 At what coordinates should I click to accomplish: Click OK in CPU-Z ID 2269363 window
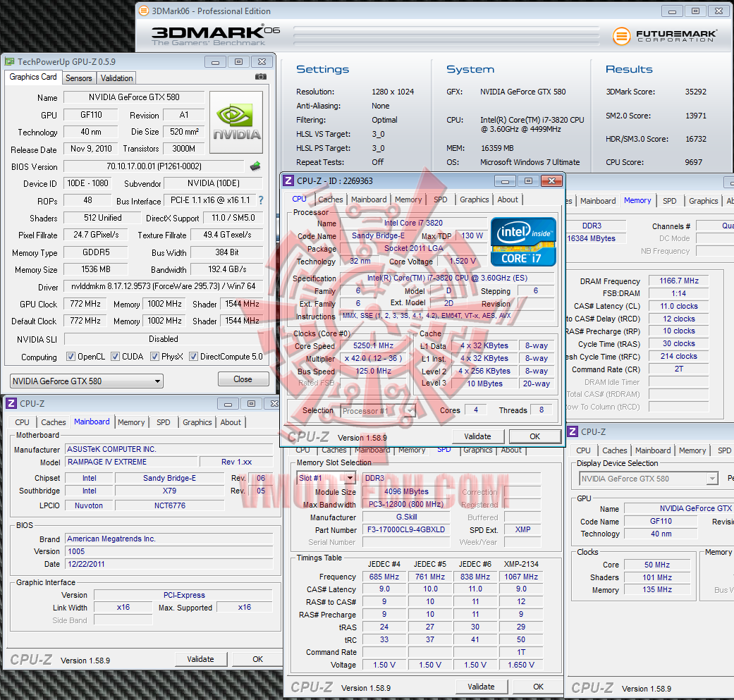pos(534,436)
